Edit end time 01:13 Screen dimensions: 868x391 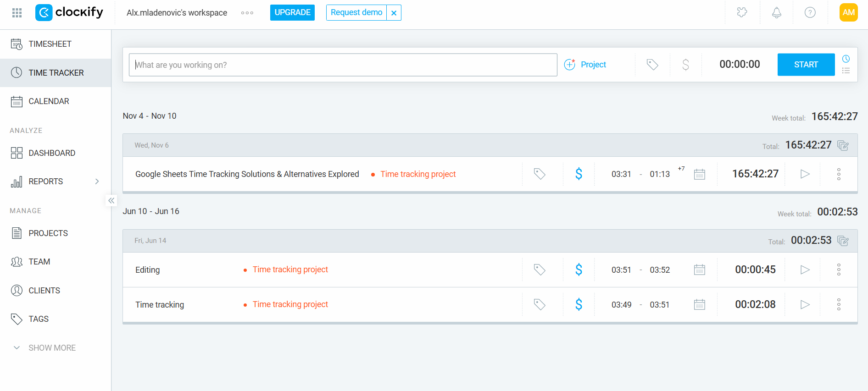[x=660, y=174]
